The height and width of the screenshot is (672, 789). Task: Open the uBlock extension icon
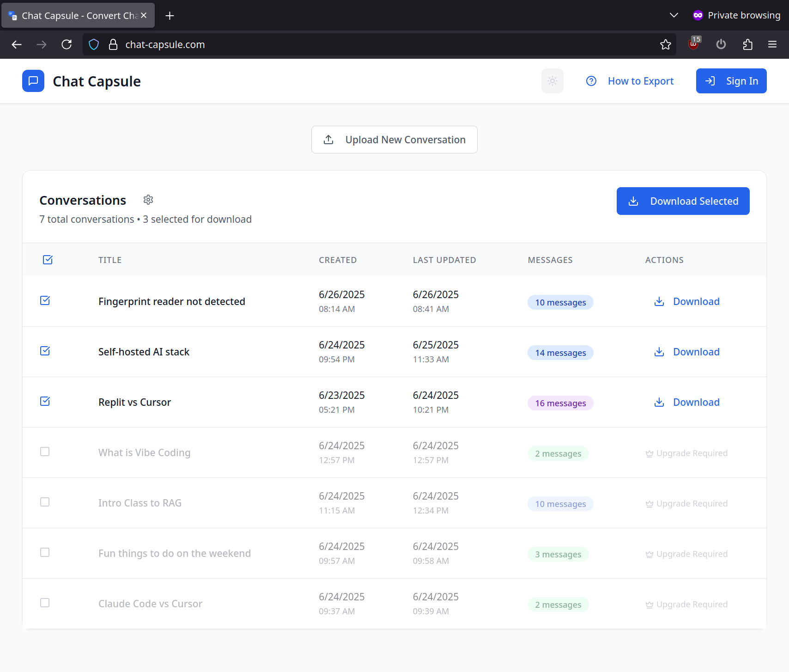(694, 43)
